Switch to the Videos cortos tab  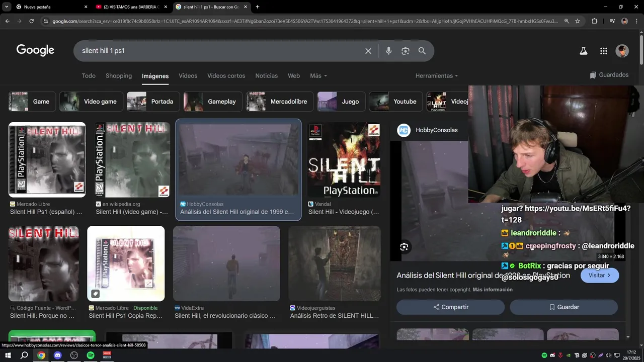click(226, 75)
